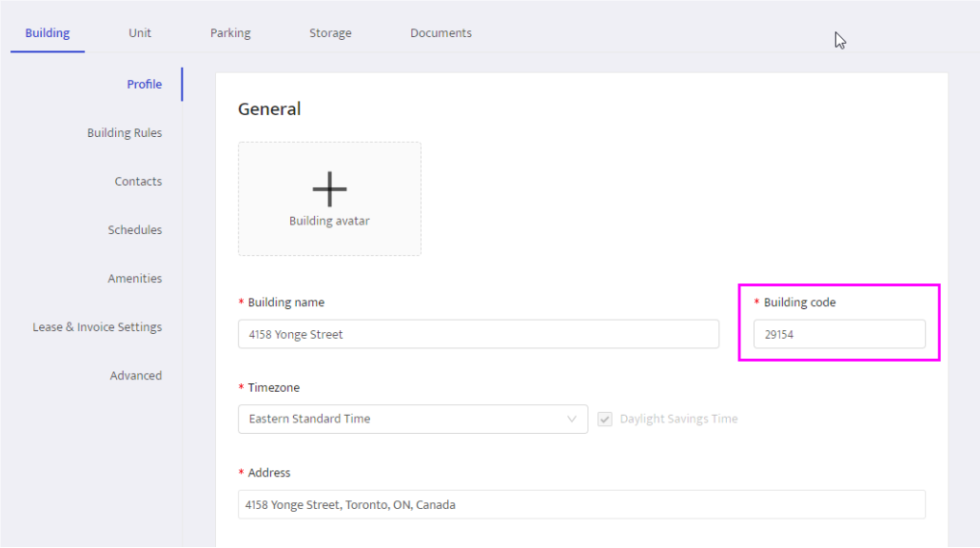This screenshot has height=548, width=980.
Task: Click the plus icon to add avatar
Action: click(x=329, y=189)
